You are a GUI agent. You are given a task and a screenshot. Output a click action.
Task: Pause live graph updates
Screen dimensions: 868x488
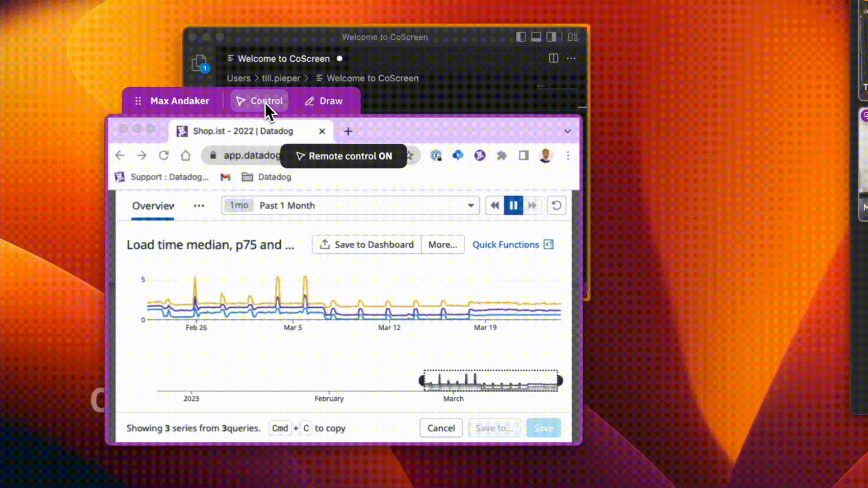[514, 206]
